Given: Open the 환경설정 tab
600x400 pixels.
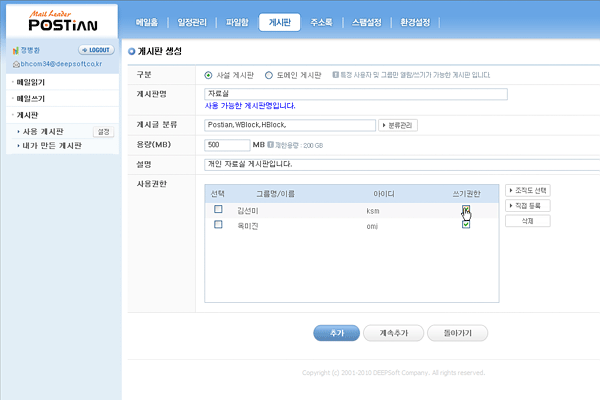Looking at the screenshot, I should coord(415,23).
